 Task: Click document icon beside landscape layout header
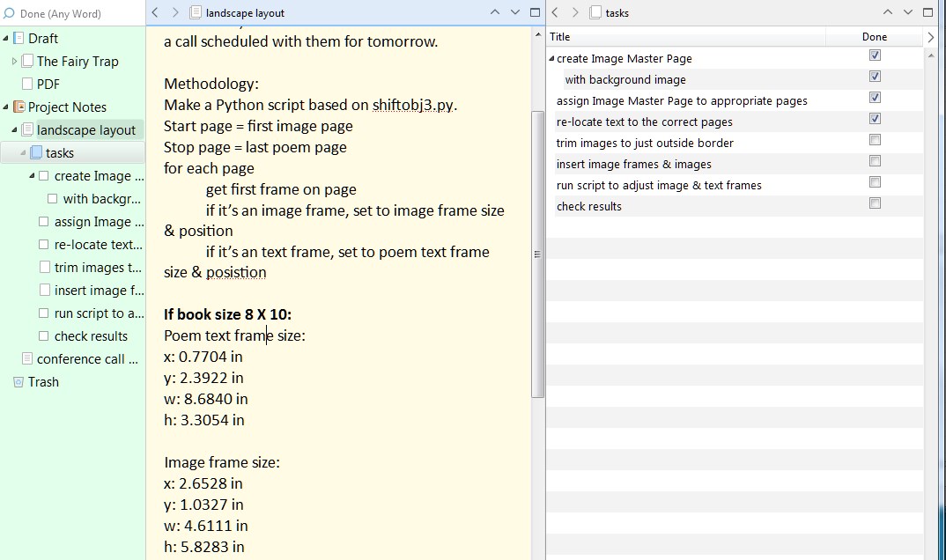tap(196, 12)
